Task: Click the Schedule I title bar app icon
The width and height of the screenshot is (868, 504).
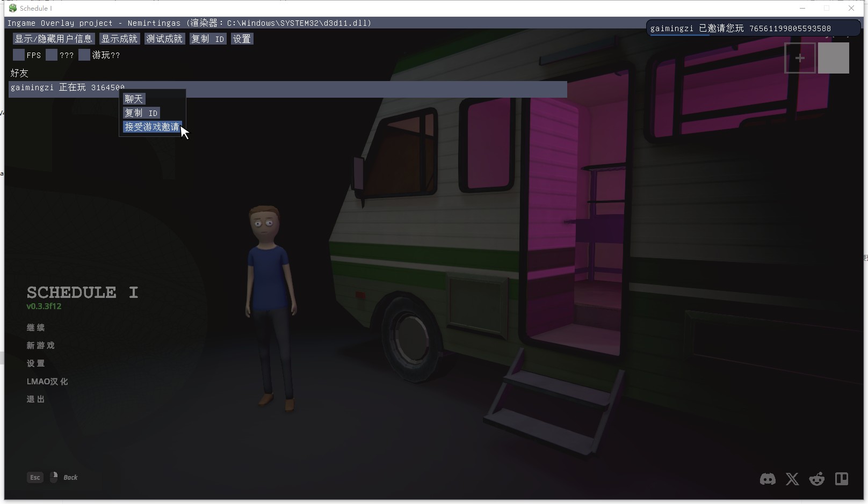Action: 13,8
